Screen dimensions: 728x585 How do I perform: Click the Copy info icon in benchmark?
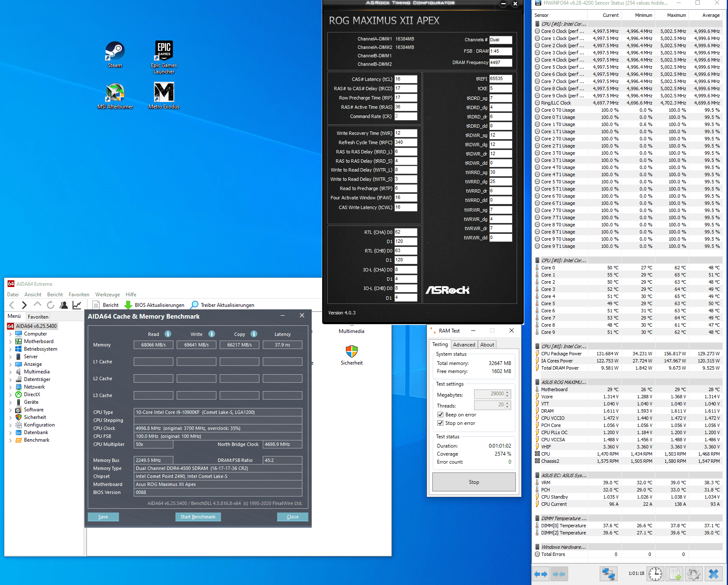click(254, 334)
